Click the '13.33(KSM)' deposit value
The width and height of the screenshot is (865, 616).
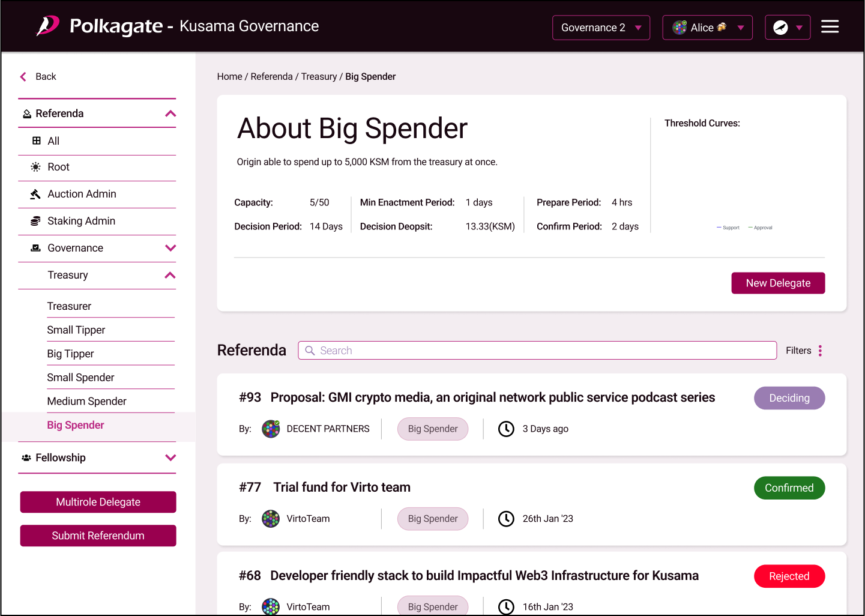click(x=490, y=226)
